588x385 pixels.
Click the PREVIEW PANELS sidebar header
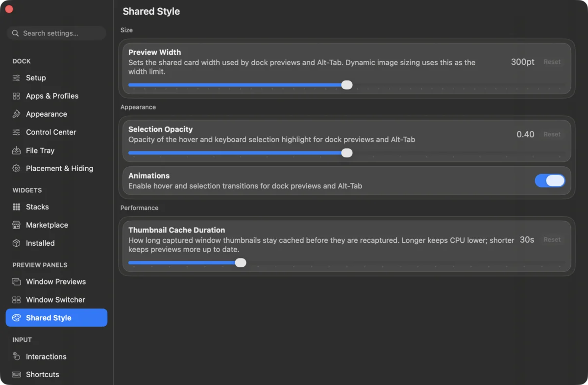40,265
